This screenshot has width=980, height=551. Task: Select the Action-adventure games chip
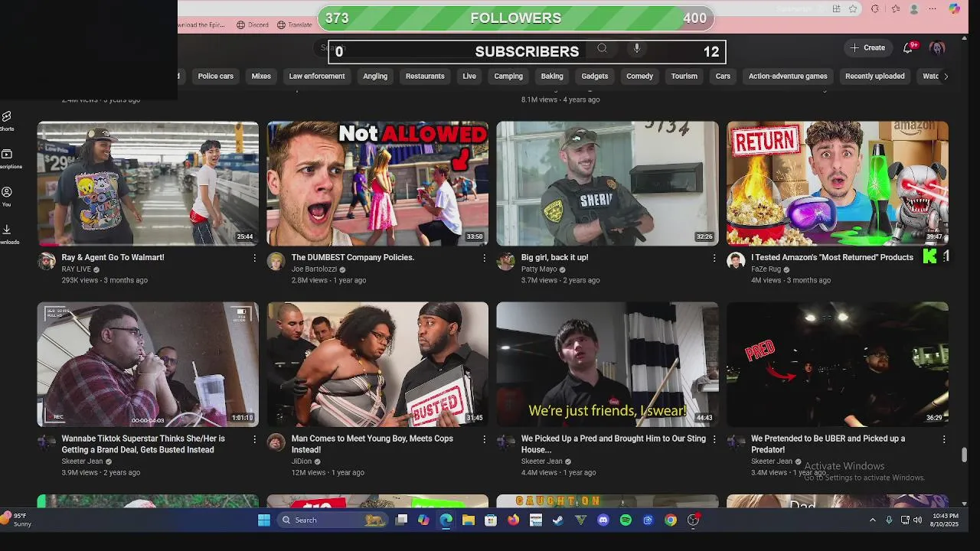pyautogui.click(x=788, y=77)
